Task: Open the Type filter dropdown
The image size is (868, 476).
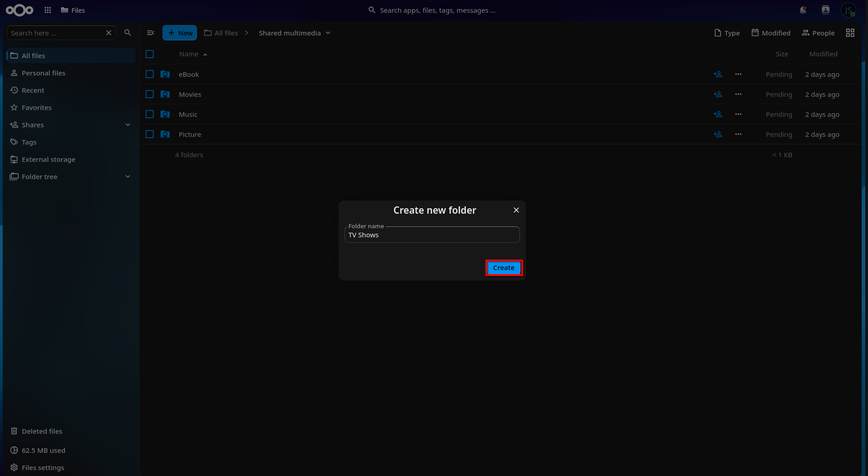Action: click(727, 33)
